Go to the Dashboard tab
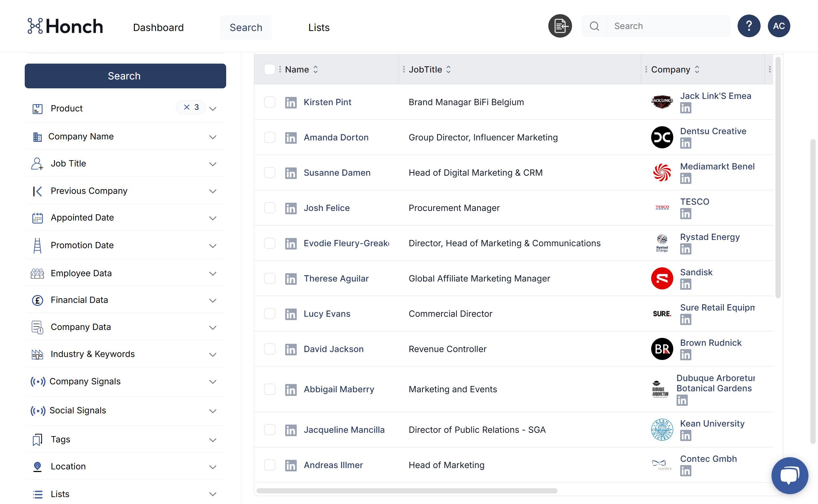The width and height of the screenshot is (818, 504). click(x=158, y=27)
